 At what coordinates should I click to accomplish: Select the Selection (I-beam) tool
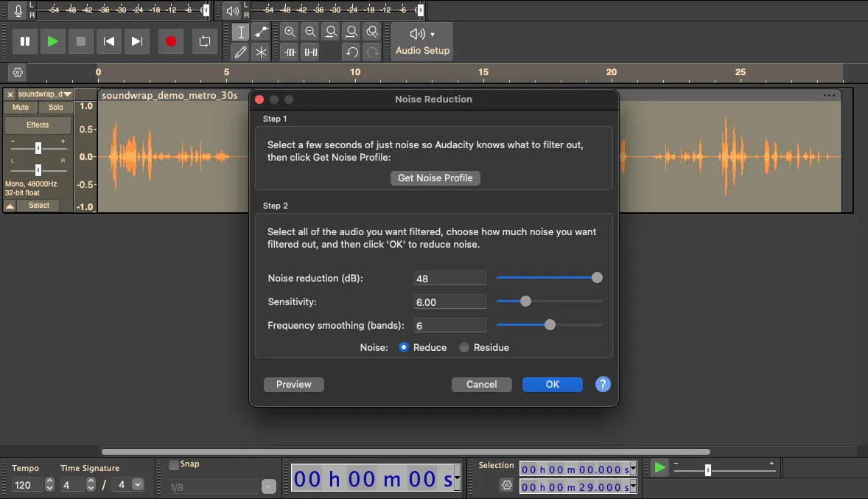tap(240, 32)
